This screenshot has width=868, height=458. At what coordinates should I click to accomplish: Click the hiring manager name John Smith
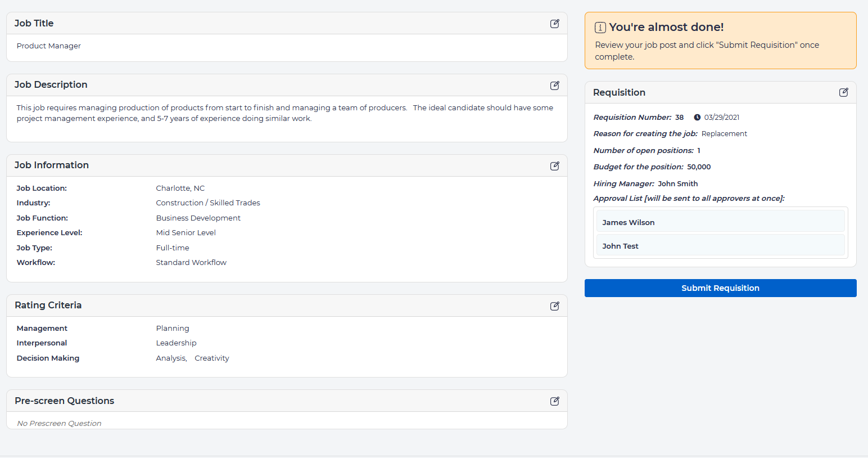[677, 184]
